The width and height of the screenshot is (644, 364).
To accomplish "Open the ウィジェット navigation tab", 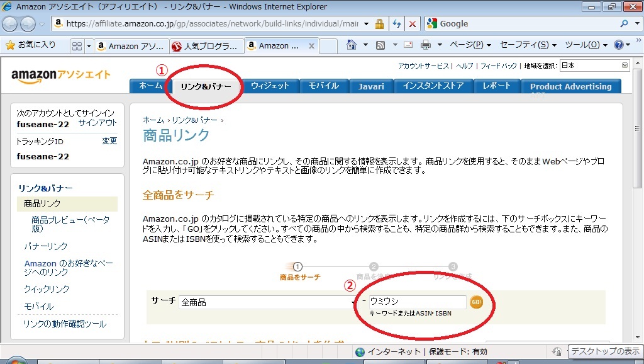I will (x=270, y=86).
